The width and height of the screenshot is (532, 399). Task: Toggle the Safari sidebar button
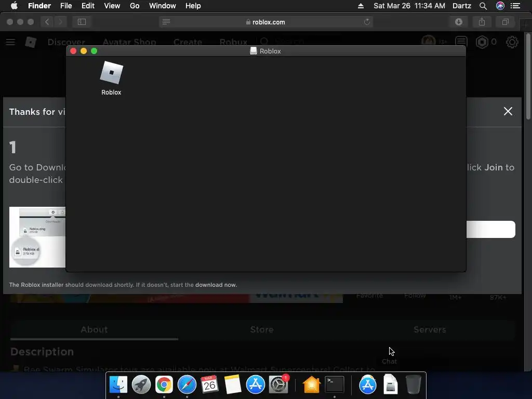(82, 22)
